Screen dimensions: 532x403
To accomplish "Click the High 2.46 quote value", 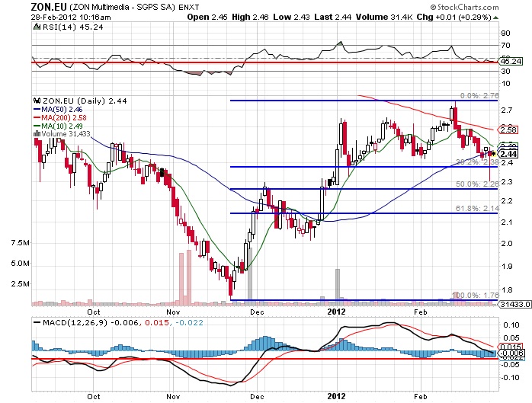I will (x=250, y=17).
